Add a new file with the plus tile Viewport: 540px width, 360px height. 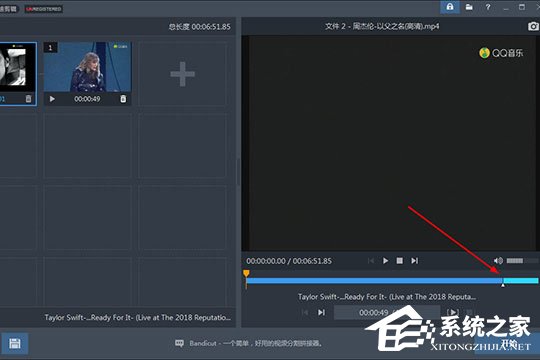point(183,74)
